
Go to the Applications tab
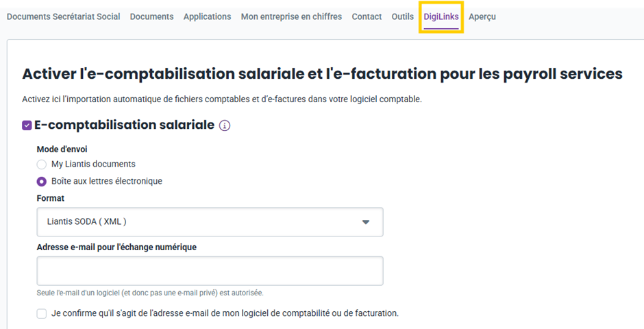click(x=208, y=17)
